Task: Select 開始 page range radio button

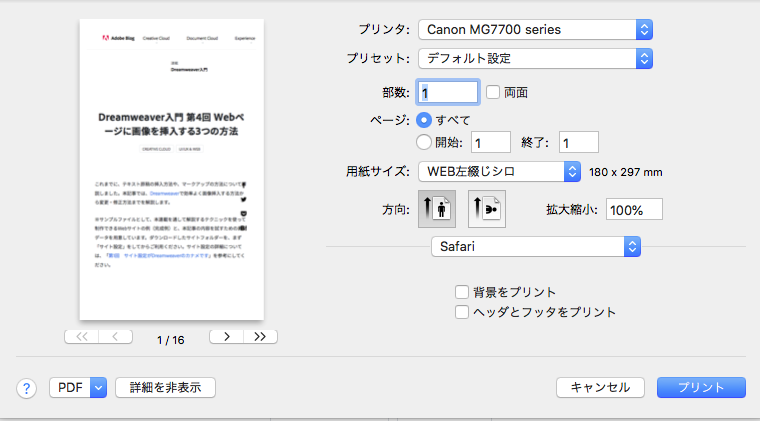Action: tap(424, 142)
